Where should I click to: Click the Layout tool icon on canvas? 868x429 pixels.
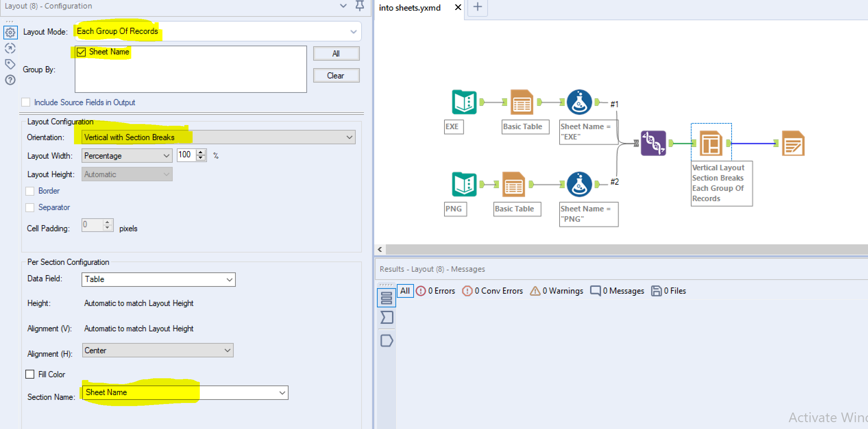click(711, 143)
